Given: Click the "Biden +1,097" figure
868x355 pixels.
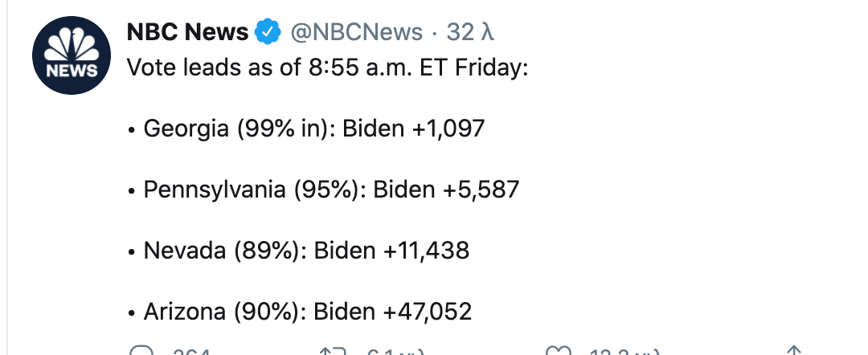Looking at the screenshot, I should [x=414, y=128].
